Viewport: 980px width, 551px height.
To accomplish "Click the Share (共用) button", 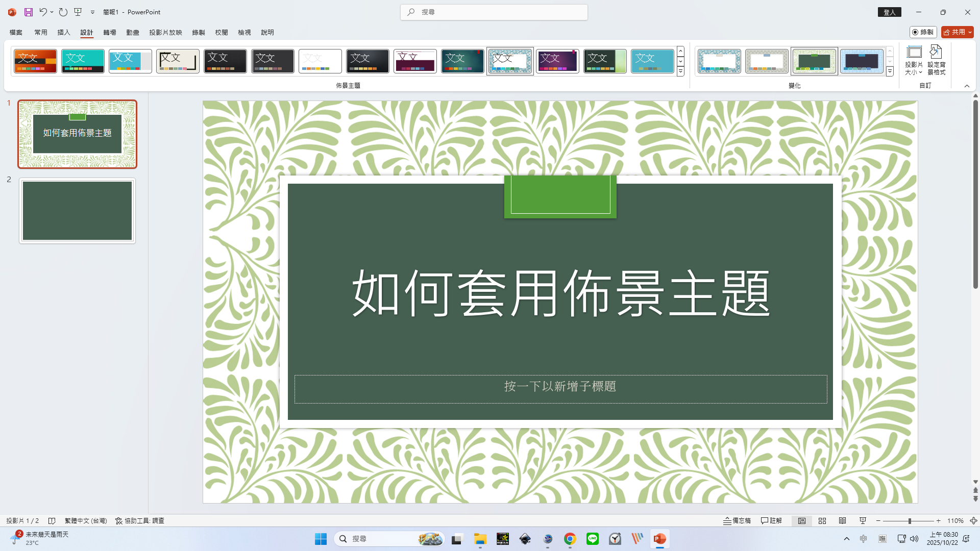I will [954, 32].
